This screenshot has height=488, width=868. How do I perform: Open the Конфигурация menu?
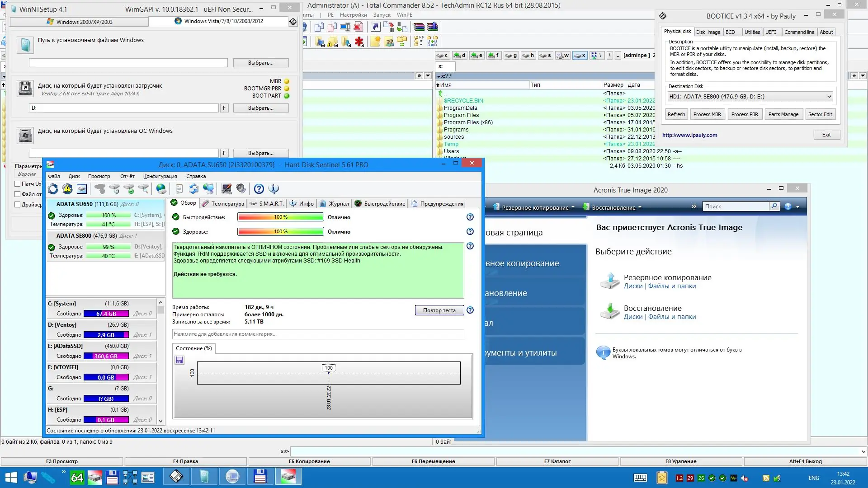160,177
